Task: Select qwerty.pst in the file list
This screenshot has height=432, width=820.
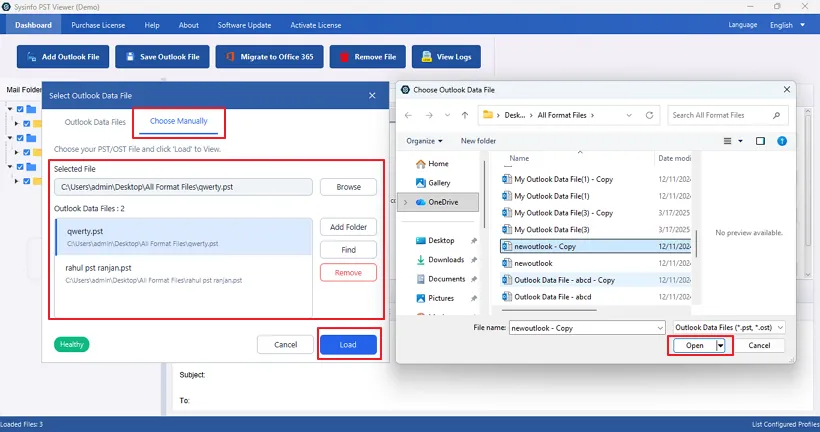Action: click(x=184, y=236)
